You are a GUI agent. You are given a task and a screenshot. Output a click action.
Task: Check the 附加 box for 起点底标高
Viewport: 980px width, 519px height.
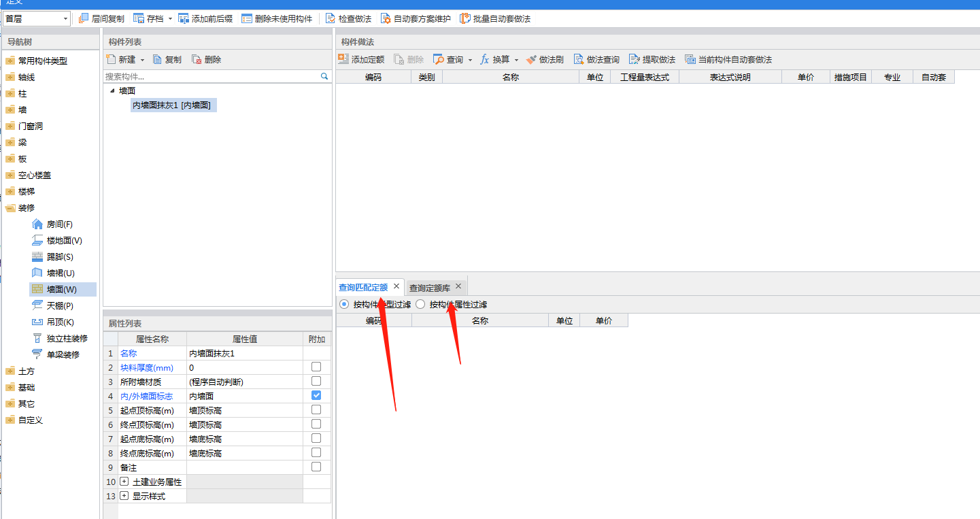click(316, 438)
